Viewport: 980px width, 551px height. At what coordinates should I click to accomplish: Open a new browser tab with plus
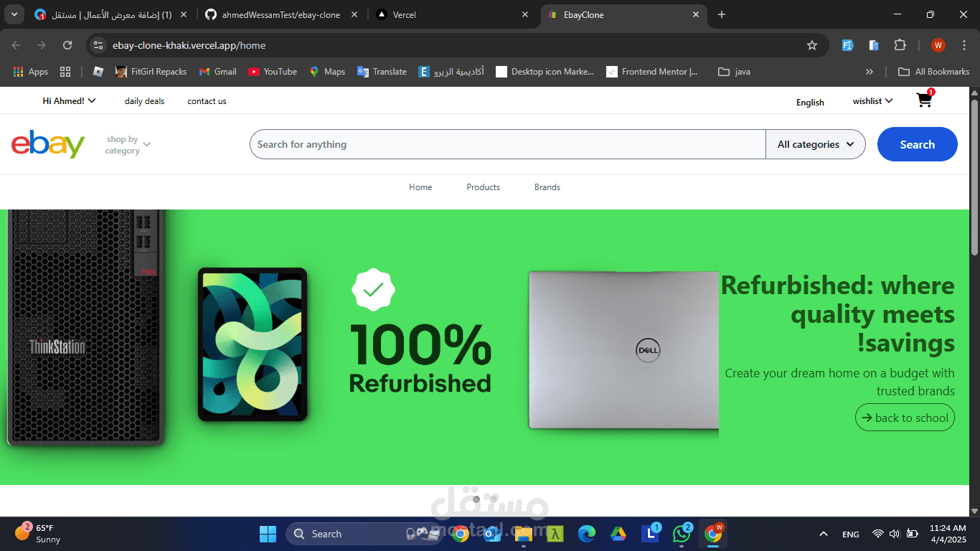(x=722, y=14)
